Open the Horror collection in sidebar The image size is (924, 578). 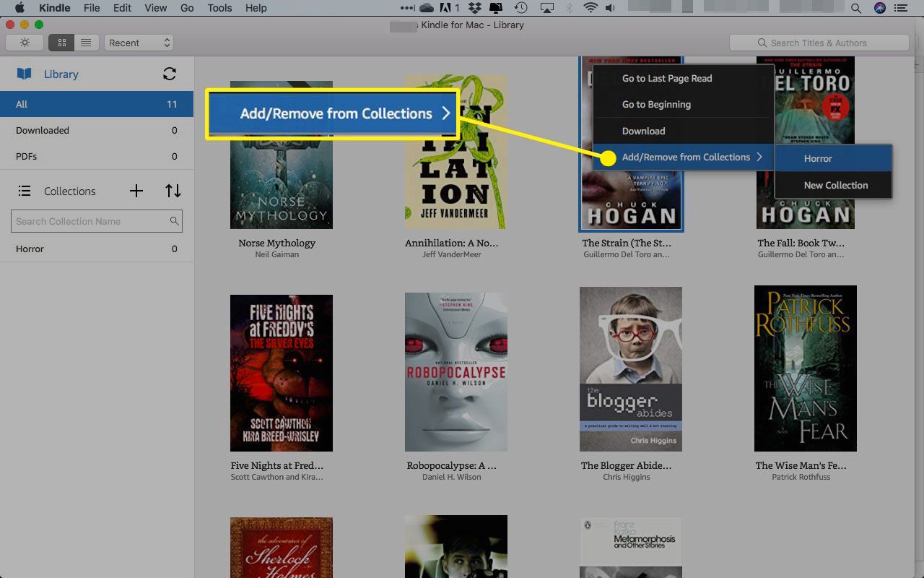tap(97, 249)
